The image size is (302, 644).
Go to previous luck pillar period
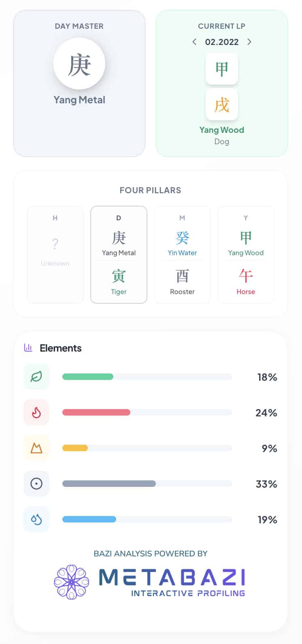point(195,42)
